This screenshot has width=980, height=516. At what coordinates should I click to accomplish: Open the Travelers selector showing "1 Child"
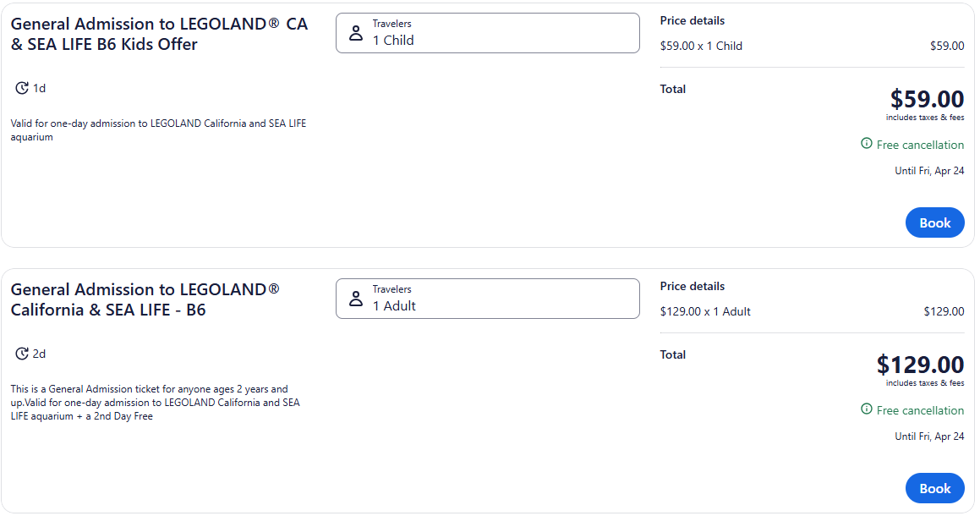487,33
